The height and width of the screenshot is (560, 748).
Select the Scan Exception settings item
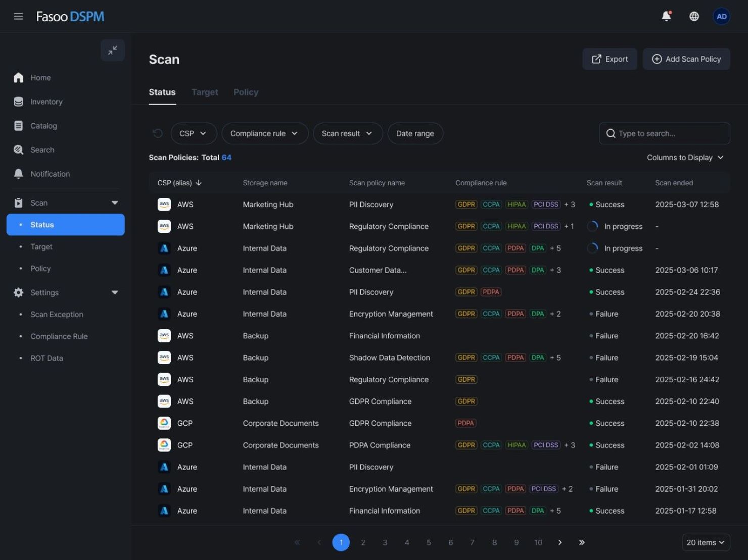[x=57, y=314]
